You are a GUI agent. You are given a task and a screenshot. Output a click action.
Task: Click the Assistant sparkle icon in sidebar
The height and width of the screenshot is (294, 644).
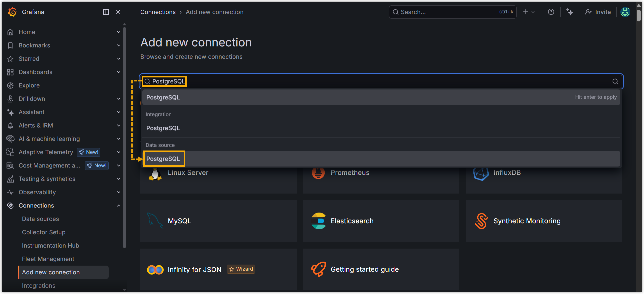click(x=10, y=112)
